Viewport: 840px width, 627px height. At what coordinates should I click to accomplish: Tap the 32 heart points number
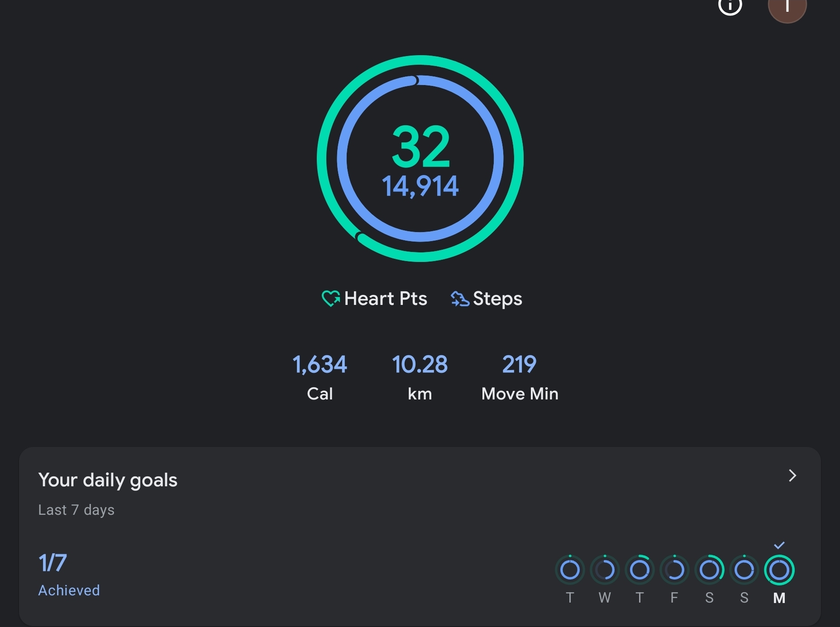coord(421,147)
